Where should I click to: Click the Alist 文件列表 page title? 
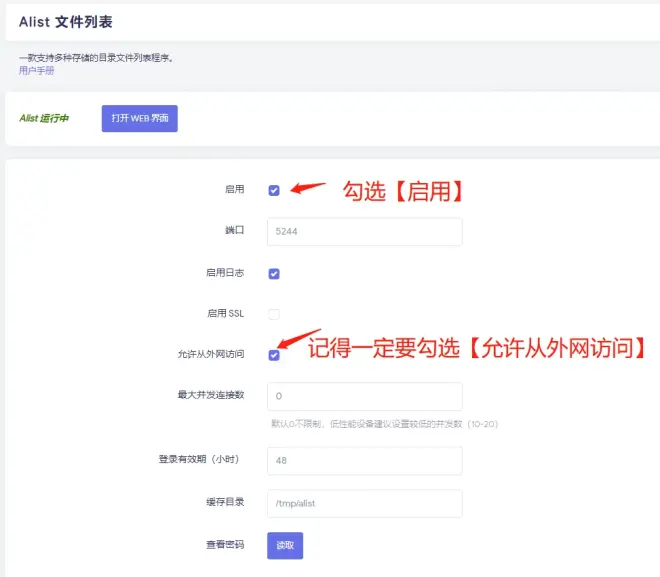click(x=66, y=22)
